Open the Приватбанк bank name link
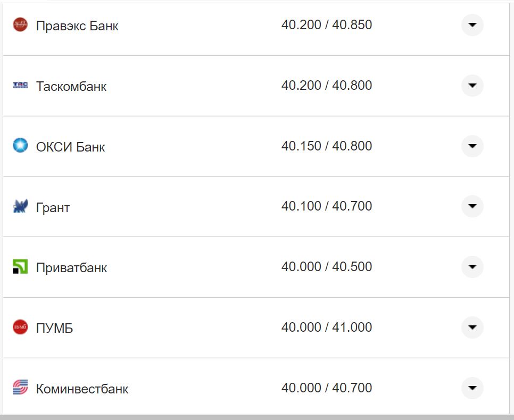The width and height of the screenshot is (514, 420). [x=71, y=267]
